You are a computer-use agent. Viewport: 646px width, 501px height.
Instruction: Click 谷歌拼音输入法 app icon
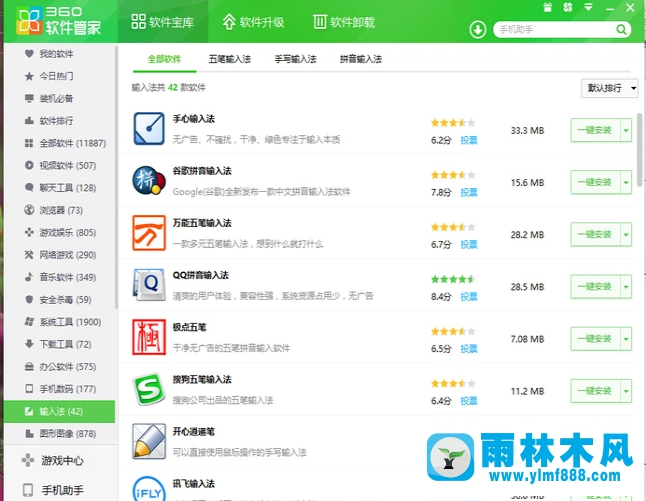point(149,180)
